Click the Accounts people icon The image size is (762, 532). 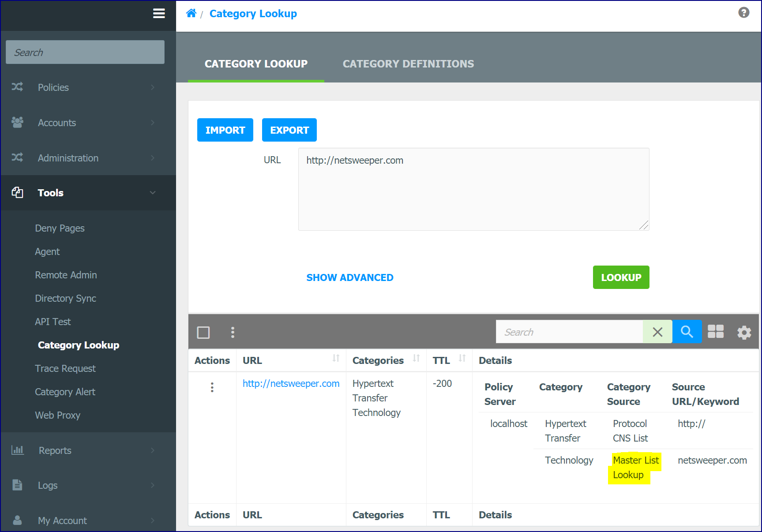(17, 122)
